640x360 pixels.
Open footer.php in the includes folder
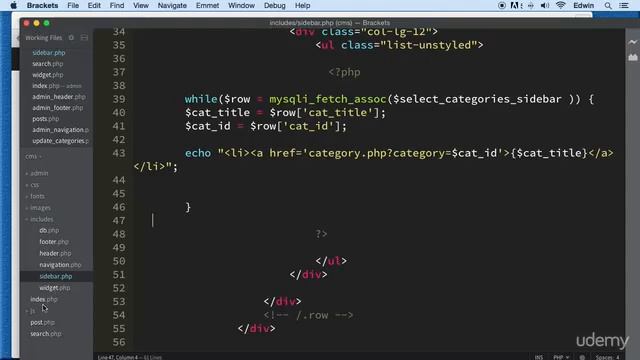(54, 242)
